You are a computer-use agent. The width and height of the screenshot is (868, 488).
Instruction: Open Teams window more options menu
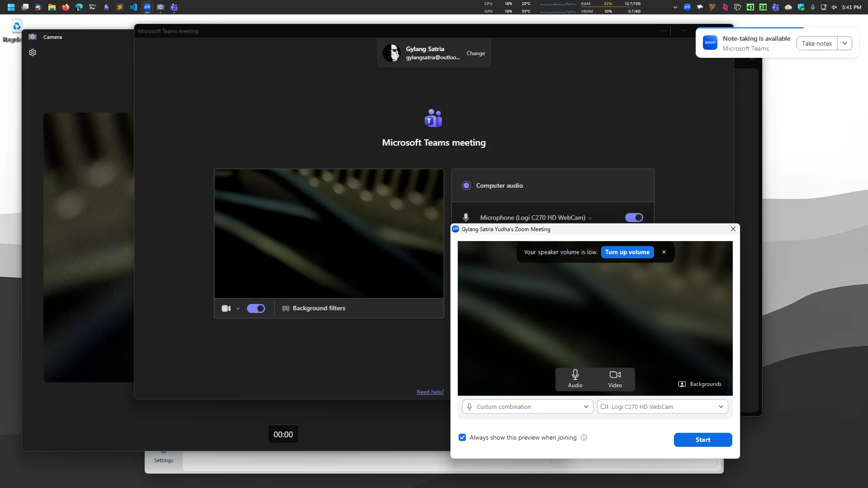click(663, 31)
